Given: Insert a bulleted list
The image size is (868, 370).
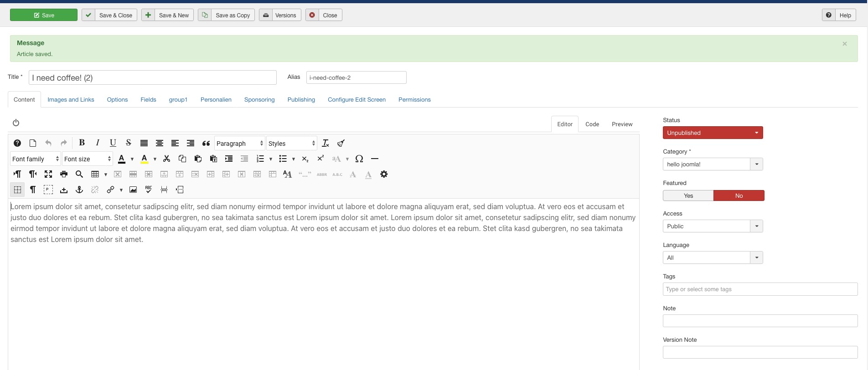Looking at the screenshot, I should coord(283,159).
